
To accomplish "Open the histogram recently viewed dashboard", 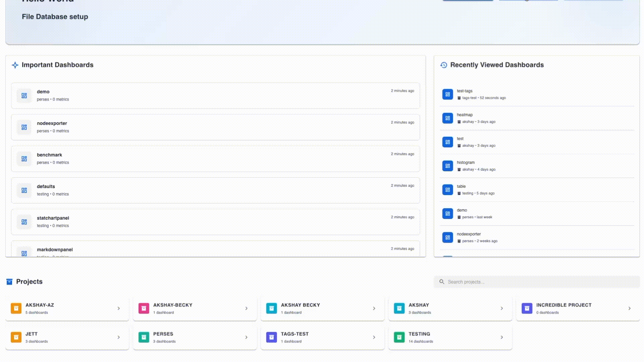I will [466, 163].
